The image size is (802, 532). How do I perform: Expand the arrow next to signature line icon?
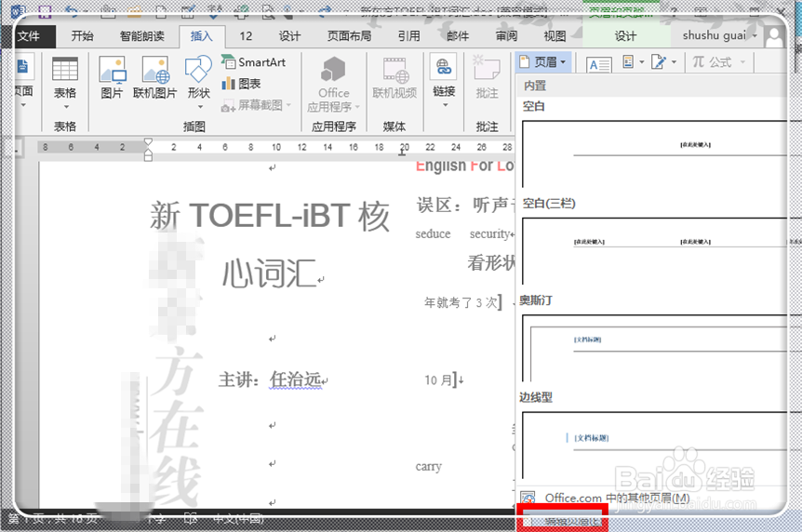(x=674, y=62)
